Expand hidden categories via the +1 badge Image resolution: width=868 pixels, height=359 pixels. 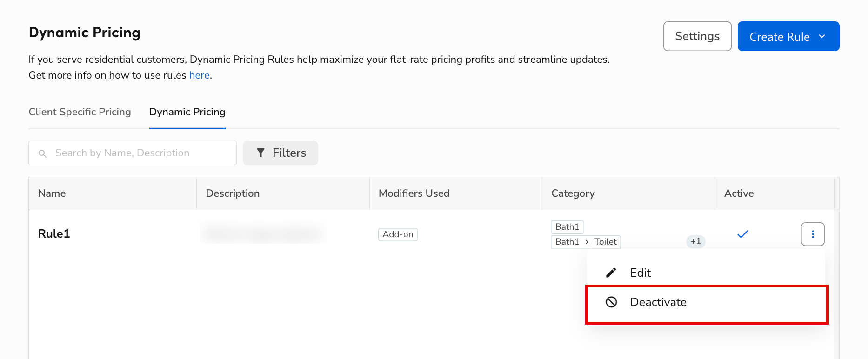click(x=695, y=241)
